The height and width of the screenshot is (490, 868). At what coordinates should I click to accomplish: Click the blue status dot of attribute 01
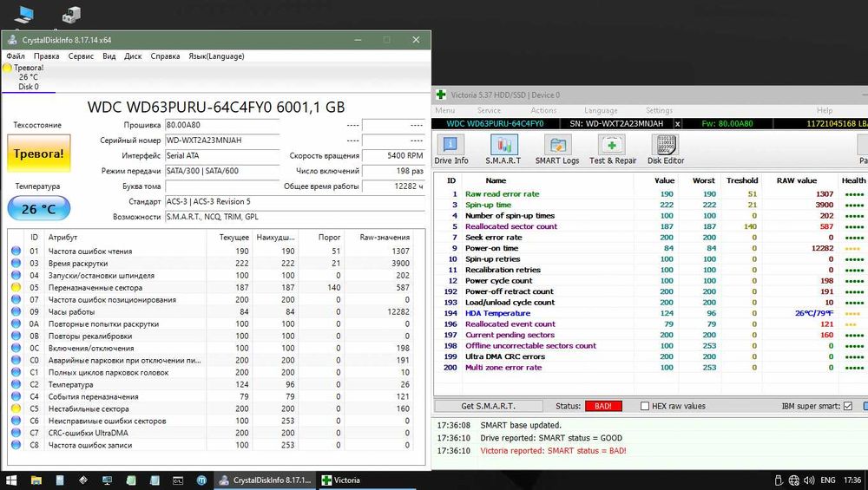(x=16, y=251)
